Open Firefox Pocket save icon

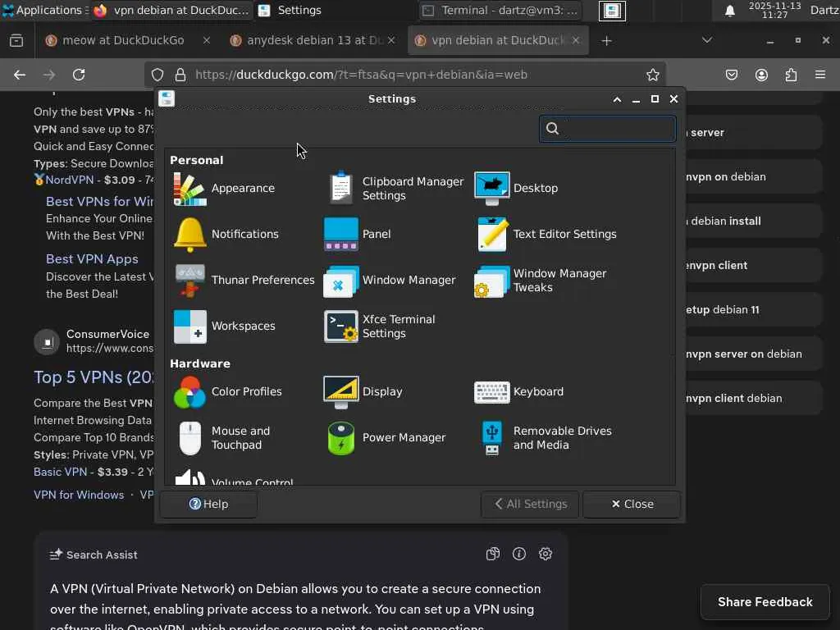pos(731,75)
